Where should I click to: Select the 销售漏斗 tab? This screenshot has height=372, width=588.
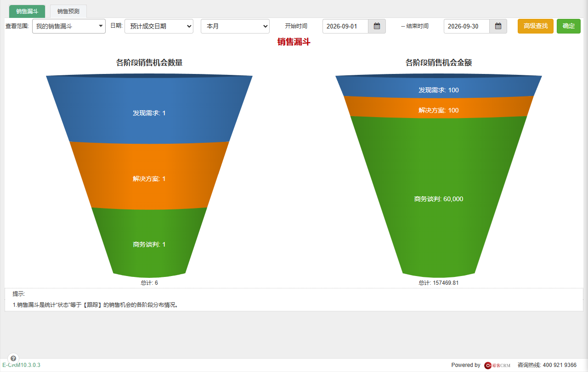27,11
